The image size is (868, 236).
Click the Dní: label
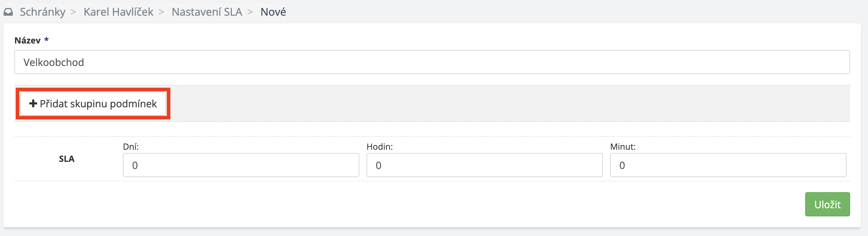pyautogui.click(x=131, y=147)
